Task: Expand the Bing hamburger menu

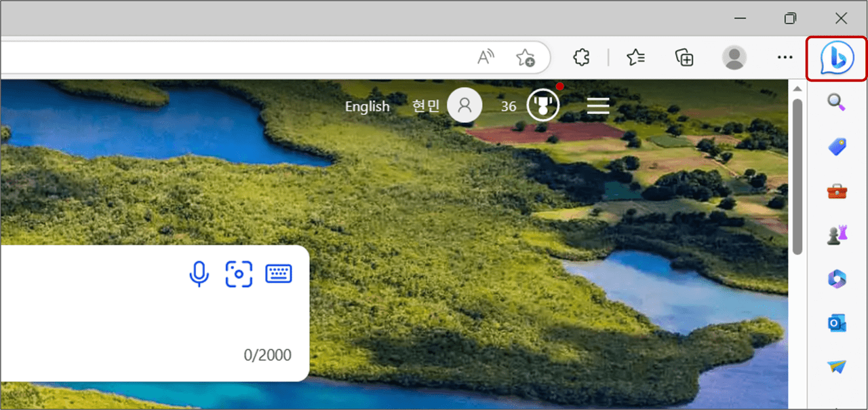Action: coord(597,106)
